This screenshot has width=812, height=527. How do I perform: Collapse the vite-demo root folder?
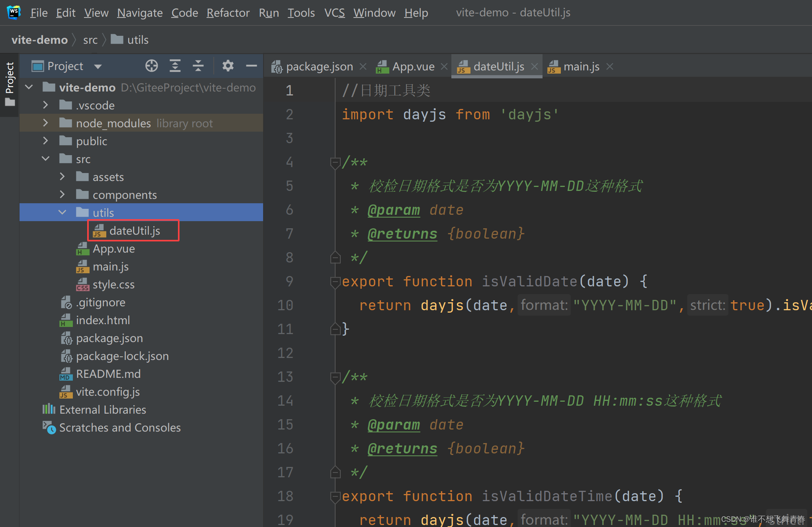point(29,87)
